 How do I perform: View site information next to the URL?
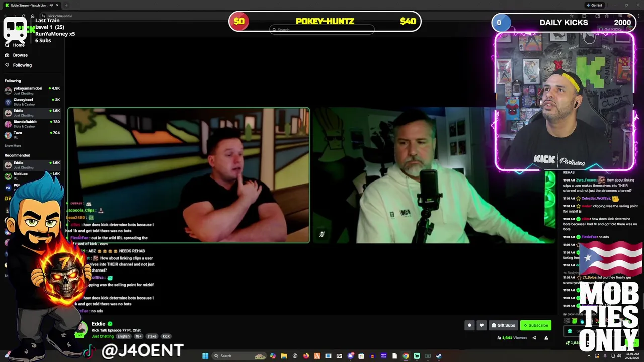tap(43, 16)
